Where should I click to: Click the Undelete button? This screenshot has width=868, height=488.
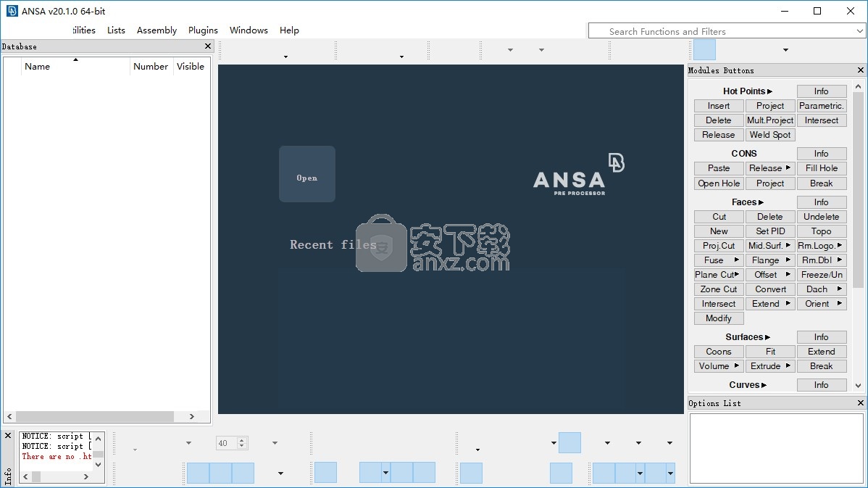coord(822,217)
